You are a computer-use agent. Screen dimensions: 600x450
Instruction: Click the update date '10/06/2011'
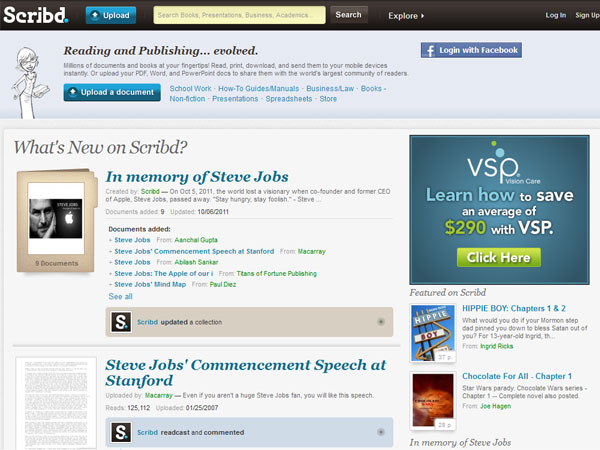213,212
